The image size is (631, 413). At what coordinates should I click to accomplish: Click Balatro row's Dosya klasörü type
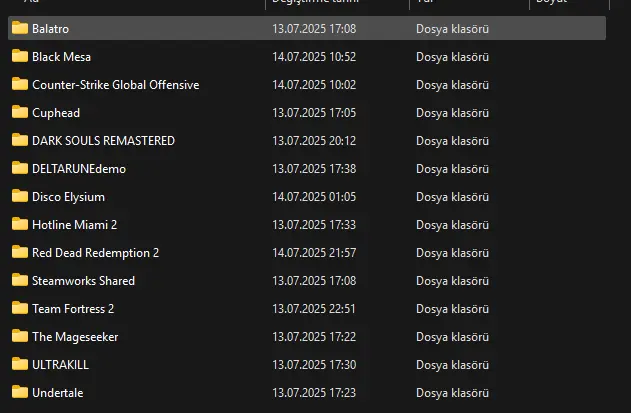pos(452,29)
